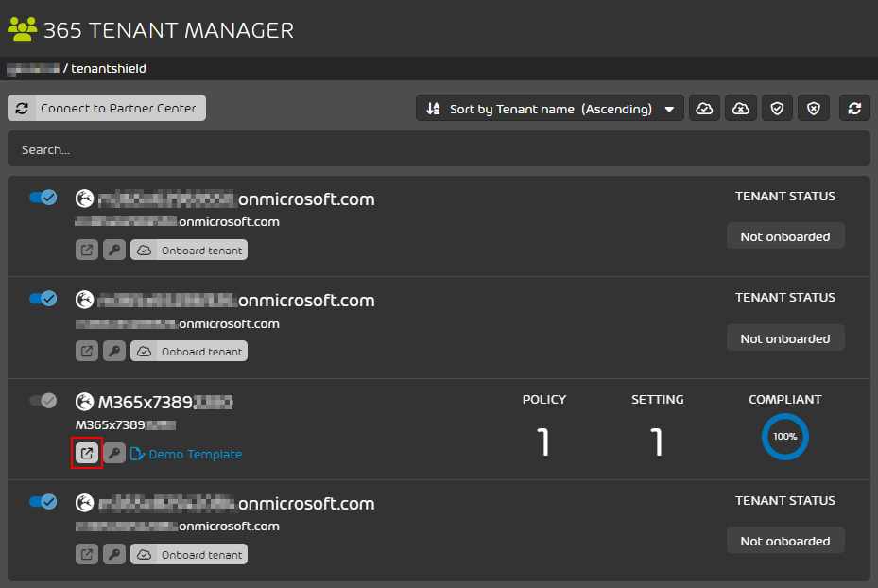Click the 100% compliance progress ring
The height and width of the screenshot is (588, 878).
click(x=785, y=437)
